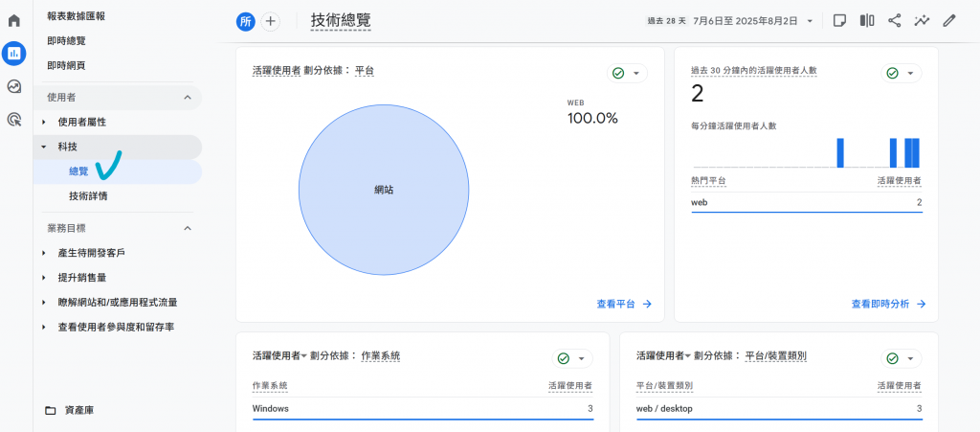Open the Advertising icon in left rail
Screen dimensions: 980x432
click(x=14, y=120)
